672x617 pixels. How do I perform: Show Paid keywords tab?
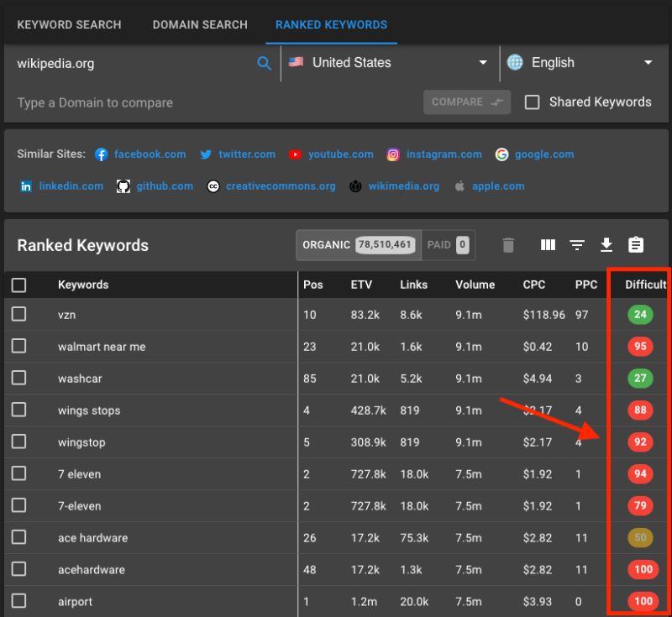[x=449, y=245]
